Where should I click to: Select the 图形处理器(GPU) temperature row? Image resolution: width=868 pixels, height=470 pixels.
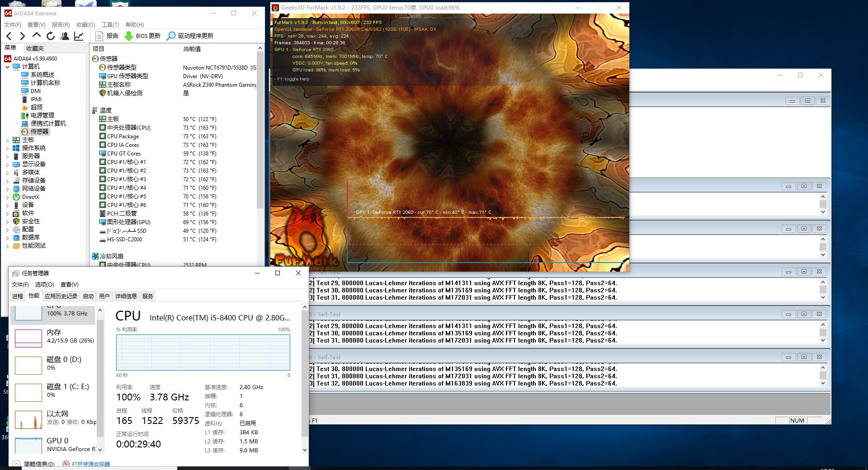pos(173,222)
